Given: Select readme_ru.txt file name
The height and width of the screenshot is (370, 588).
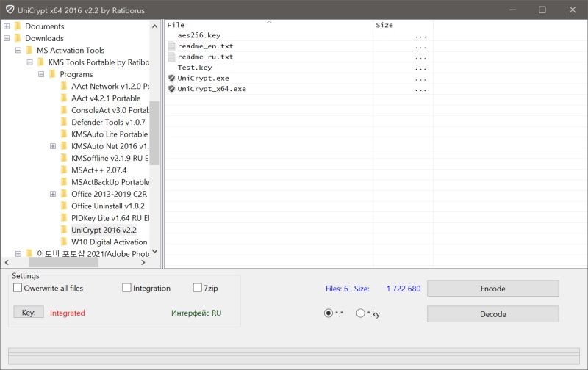Looking at the screenshot, I should pyautogui.click(x=205, y=57).
